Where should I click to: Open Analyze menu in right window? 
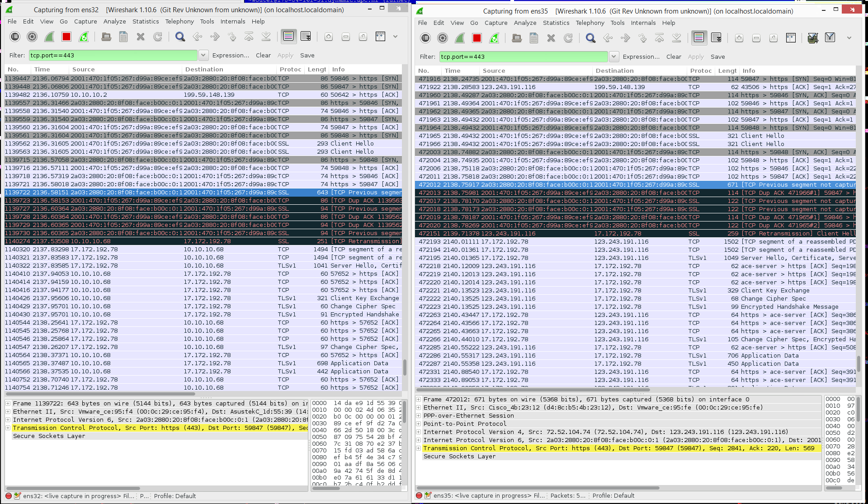tap(525, 23)
